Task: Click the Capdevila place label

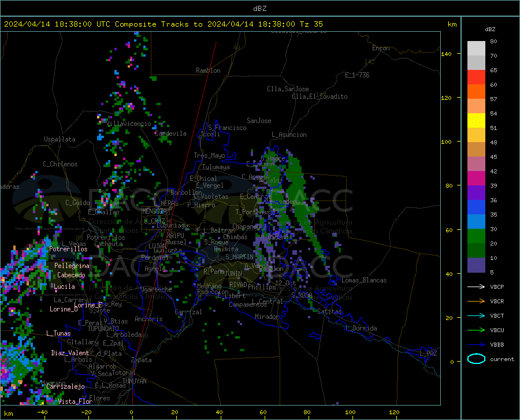Action: coord(170,133)
